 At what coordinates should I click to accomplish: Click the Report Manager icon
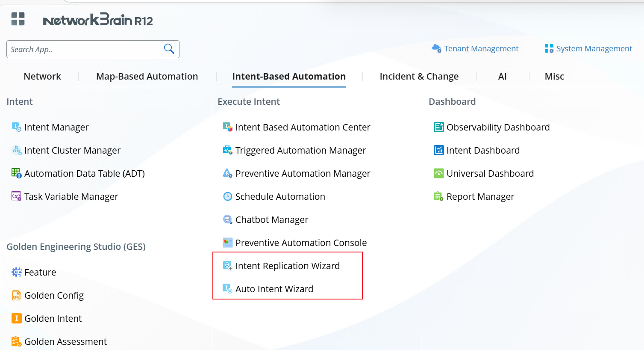(438, 196)
